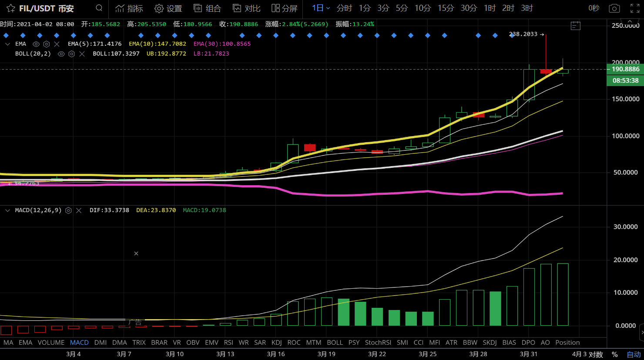
Task: Open MACD(12,26,9) settings icon
Action: pos(68,210)
